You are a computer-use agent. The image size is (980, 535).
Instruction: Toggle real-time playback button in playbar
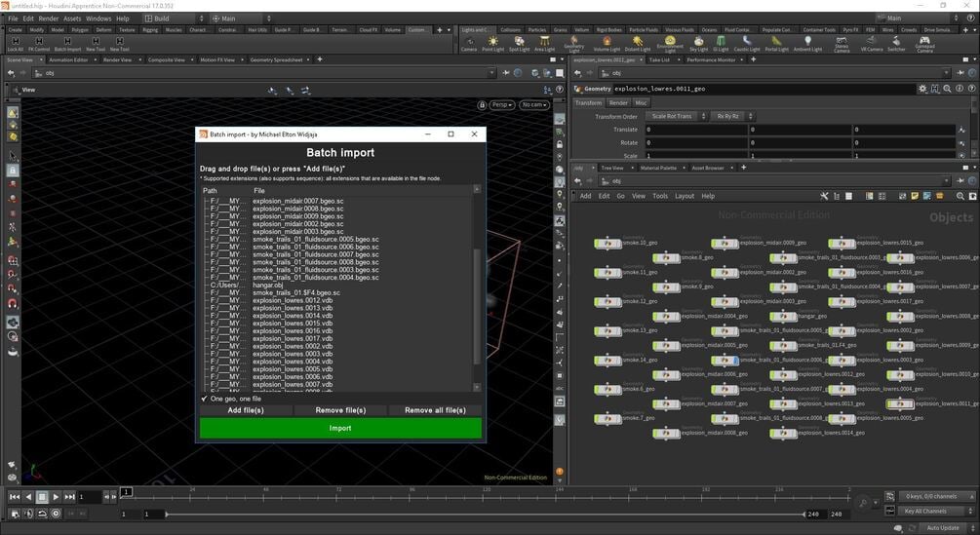click(x=56, y=514)
